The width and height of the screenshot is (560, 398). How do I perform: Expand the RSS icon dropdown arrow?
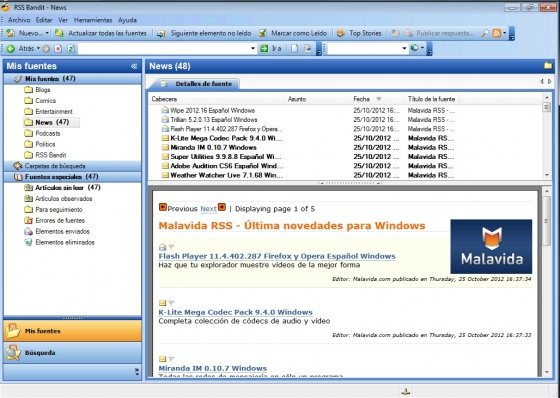coord(505,33)
